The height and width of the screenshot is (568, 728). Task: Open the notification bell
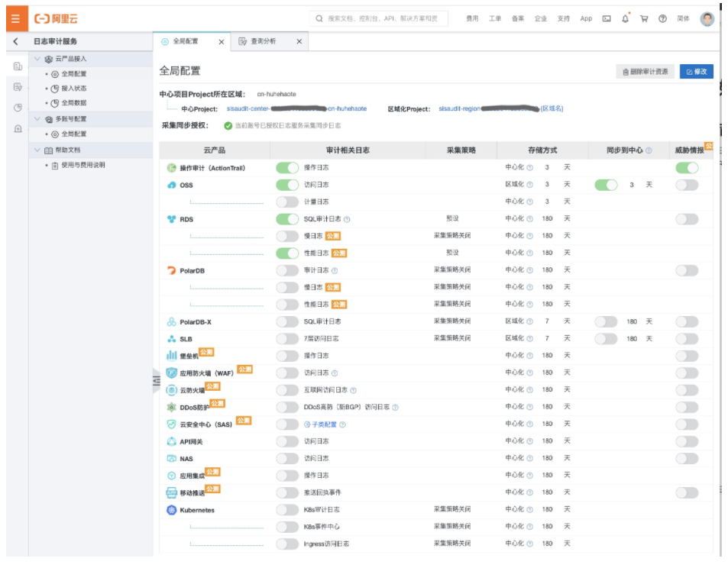pyautogui.click(x=626, y=18)
